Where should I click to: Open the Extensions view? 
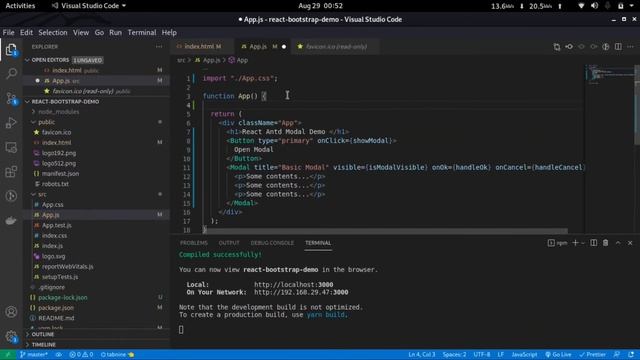click(x=11, y=171)
